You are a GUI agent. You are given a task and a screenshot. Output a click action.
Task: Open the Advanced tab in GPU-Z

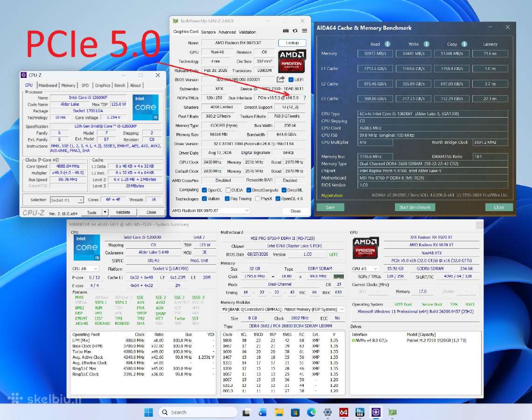227,32
